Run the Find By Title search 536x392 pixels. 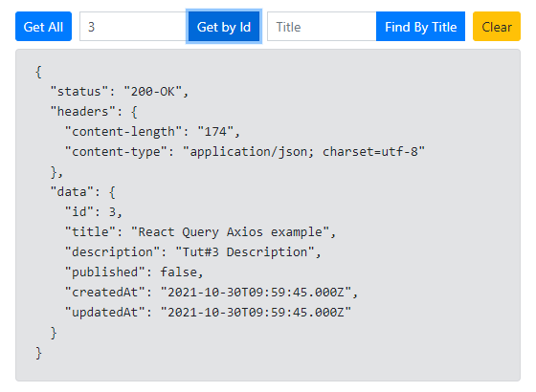coord(420,27)
